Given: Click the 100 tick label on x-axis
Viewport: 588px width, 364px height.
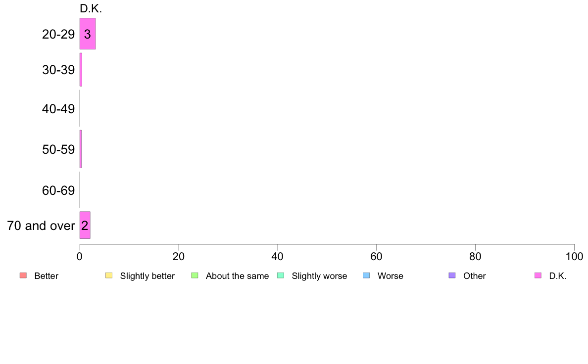Looking at the screenshot, I should (x=574, y=256).
